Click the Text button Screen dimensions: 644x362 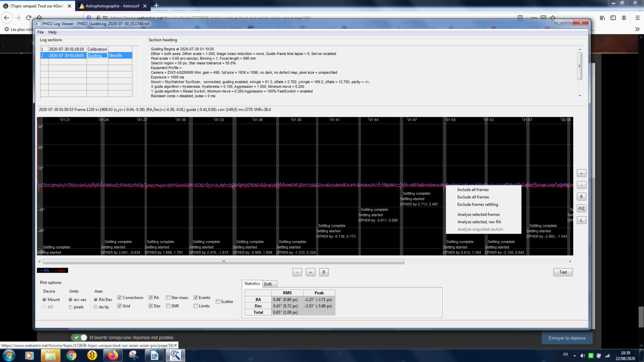coord(563,272)
